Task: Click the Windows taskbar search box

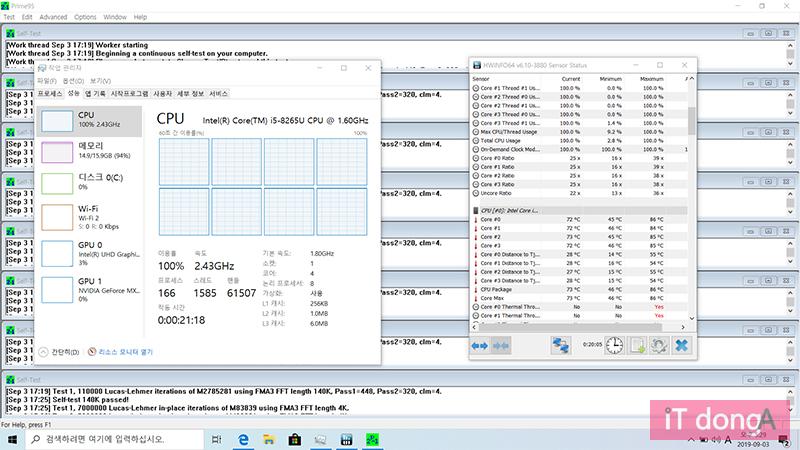Action: (114, 439)
